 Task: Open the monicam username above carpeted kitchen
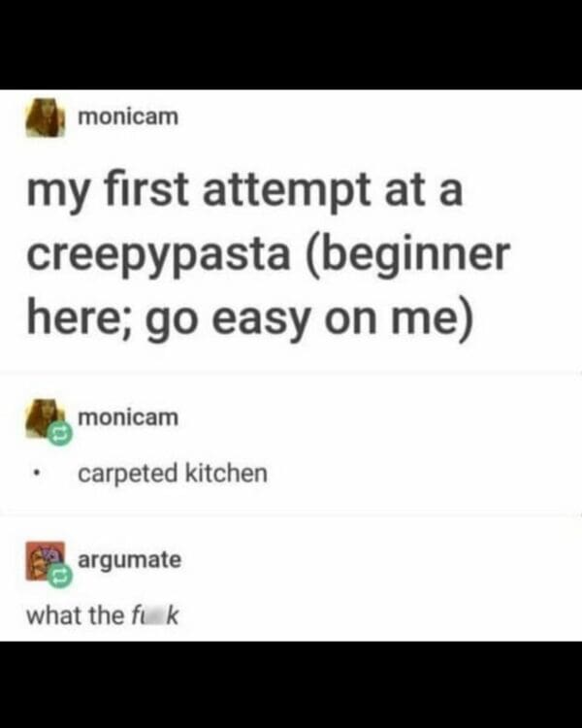click(x=128, y=417)
